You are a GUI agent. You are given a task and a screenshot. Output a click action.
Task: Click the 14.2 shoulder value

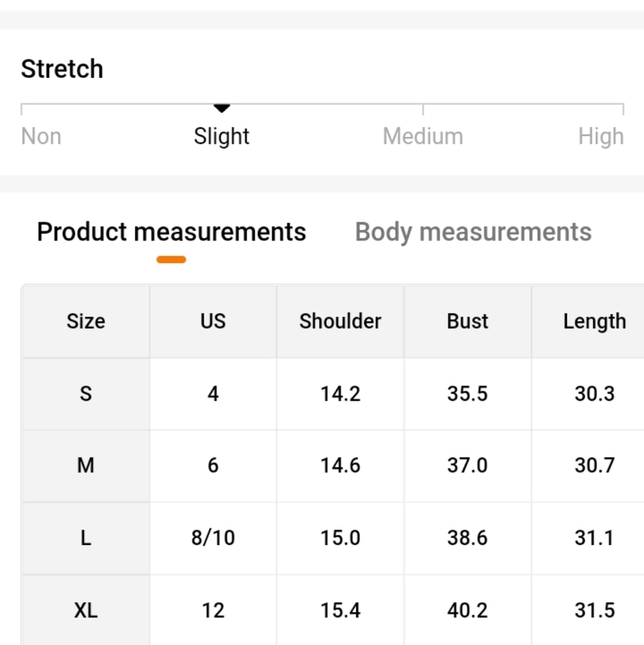click(340, 393)
